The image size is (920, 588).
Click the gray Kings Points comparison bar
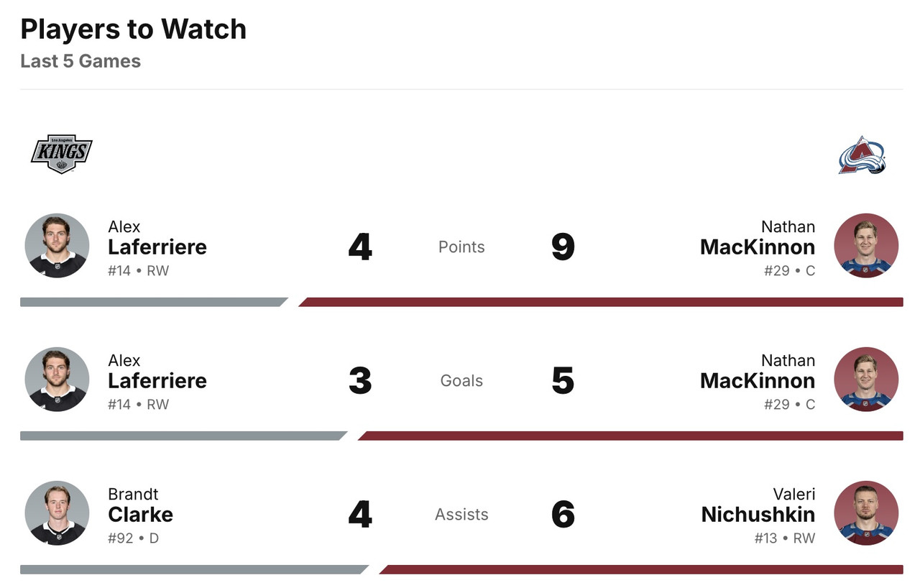tap(151, 302)
